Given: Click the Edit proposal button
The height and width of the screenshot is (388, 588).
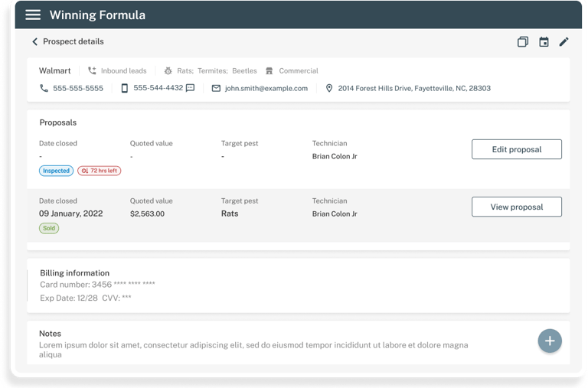Looking at the screenshot, I should click(516, 149).
